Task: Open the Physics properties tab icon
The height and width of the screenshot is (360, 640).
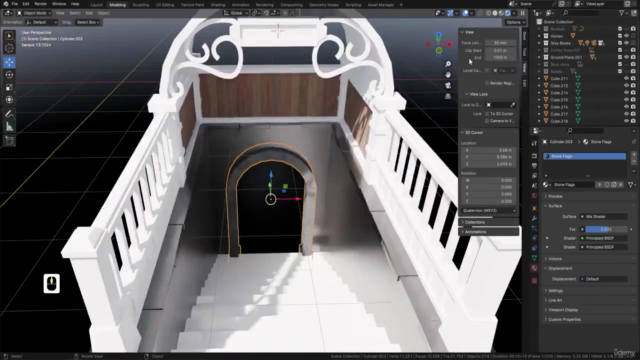Action: pos(534,238)
